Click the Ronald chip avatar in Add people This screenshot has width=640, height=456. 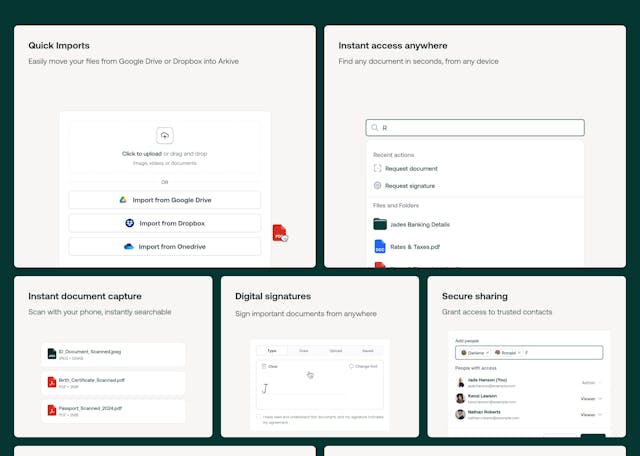(497, 352)
